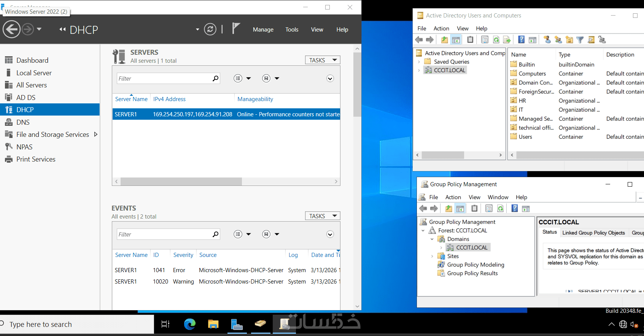
Task: Select Dashboard in Server Manager sidebar
Action: [50, 60]
